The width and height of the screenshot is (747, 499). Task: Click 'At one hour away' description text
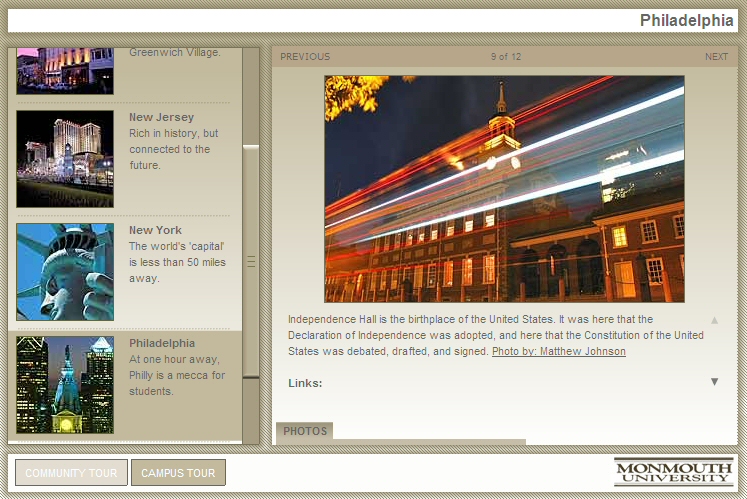(177, 375)
